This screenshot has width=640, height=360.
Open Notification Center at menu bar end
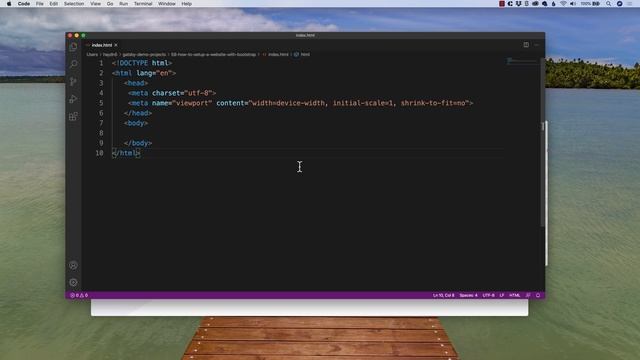[x=630, y=4]
